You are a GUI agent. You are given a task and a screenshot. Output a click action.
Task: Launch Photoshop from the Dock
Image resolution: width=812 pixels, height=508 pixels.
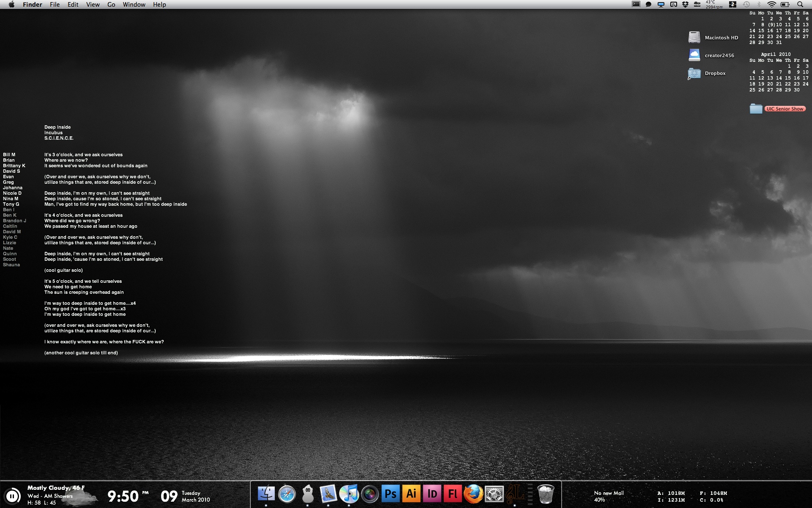click(390, 494)
